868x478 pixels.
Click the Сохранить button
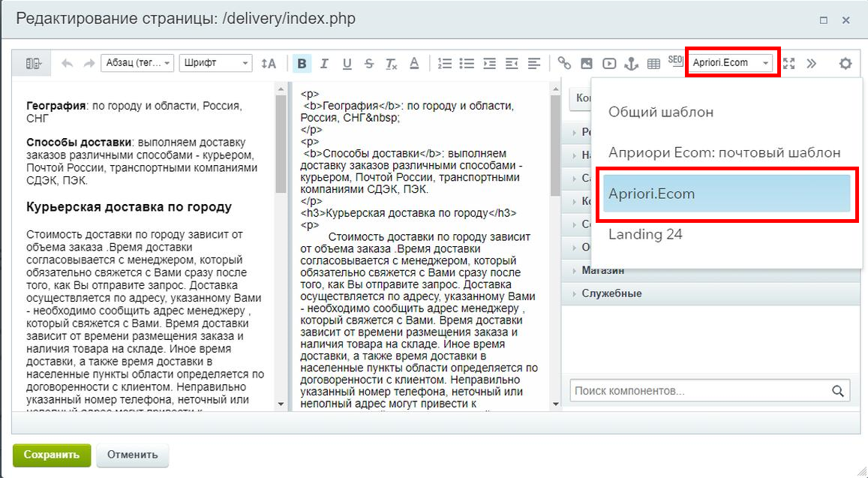point(51,455)
